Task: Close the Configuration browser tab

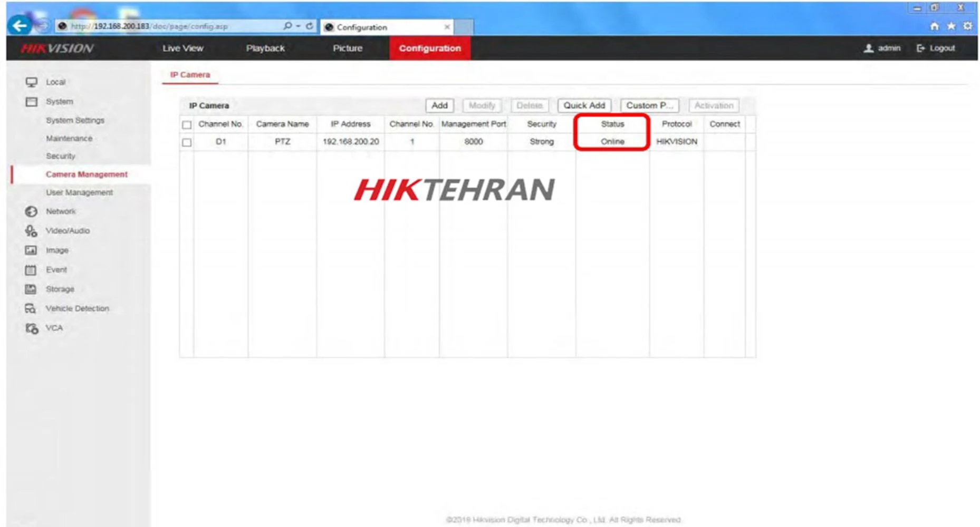Action: (447, 27)
